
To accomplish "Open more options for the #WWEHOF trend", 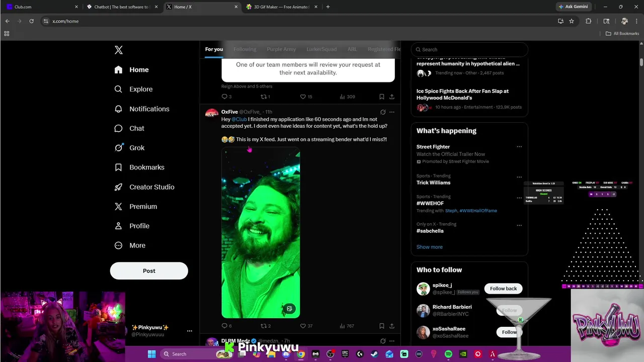I will 519,198.
